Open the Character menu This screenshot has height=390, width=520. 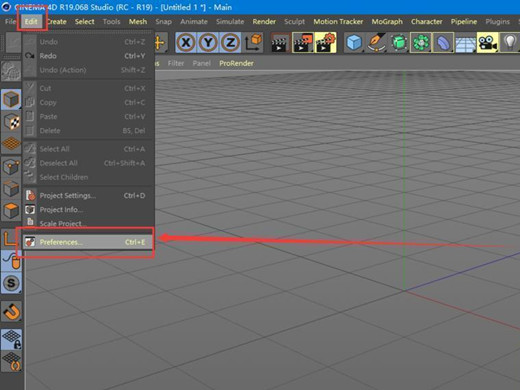pyautogui.click(x=426, y=22)
